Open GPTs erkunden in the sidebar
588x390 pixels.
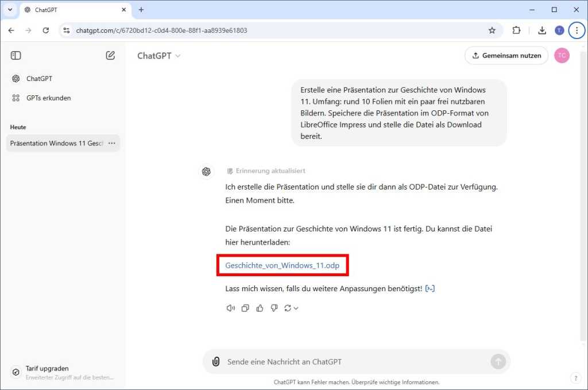click(48, 98)
